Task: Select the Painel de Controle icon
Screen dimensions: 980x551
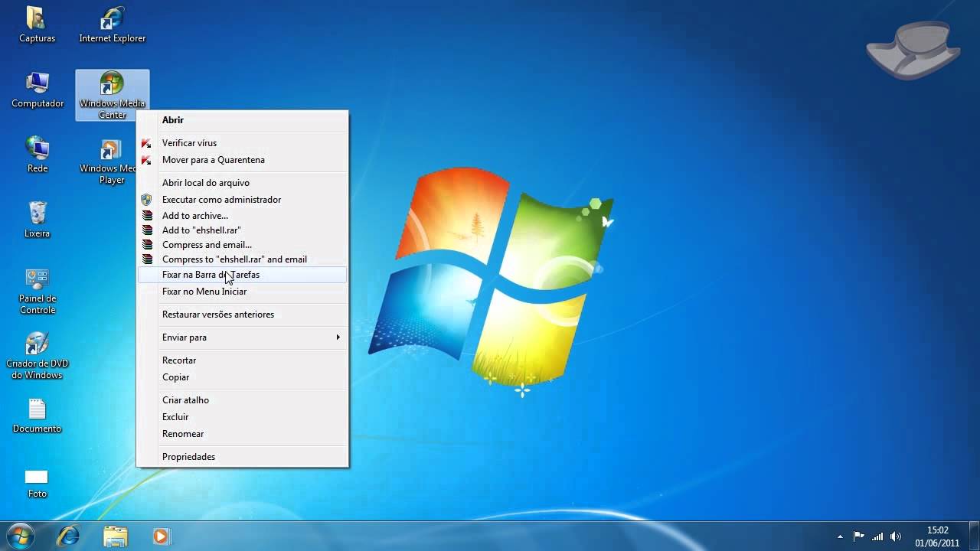Action: (x=37, y=291)
